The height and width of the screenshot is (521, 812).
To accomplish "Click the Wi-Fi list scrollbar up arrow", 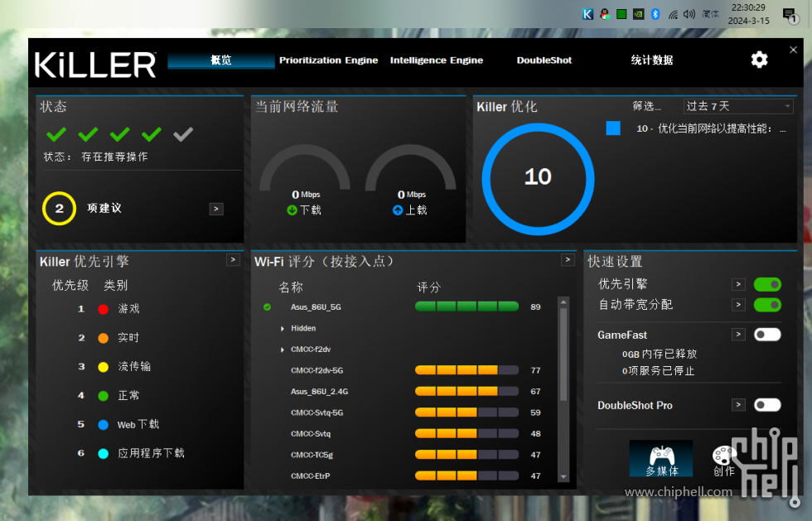I will point(563,302).
